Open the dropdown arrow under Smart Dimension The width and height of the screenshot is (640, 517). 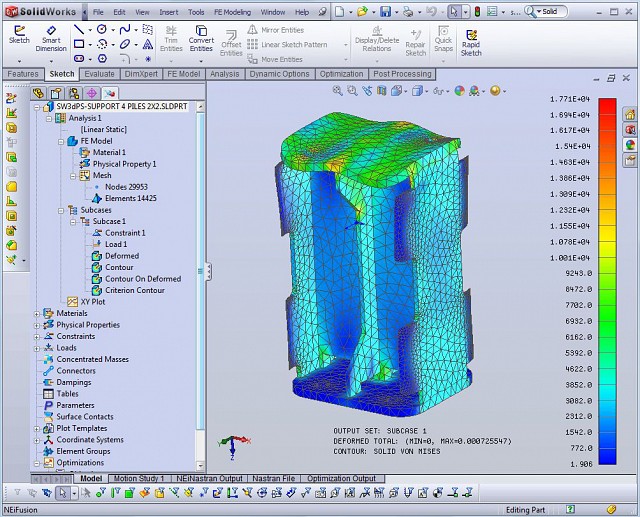coord(51,61)
